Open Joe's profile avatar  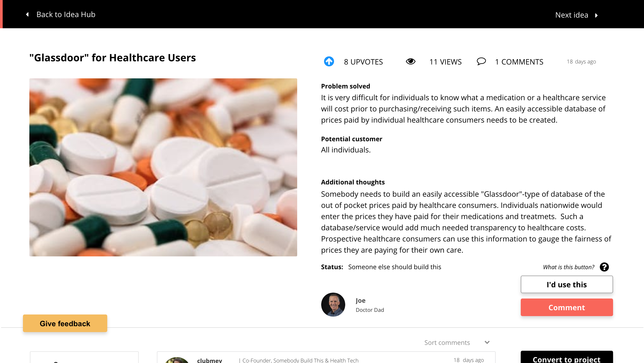[333, 305]
